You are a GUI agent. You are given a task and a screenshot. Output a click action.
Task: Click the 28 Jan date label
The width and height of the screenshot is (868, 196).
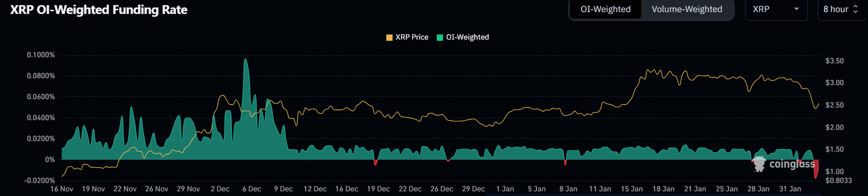[x=758, y=189]
